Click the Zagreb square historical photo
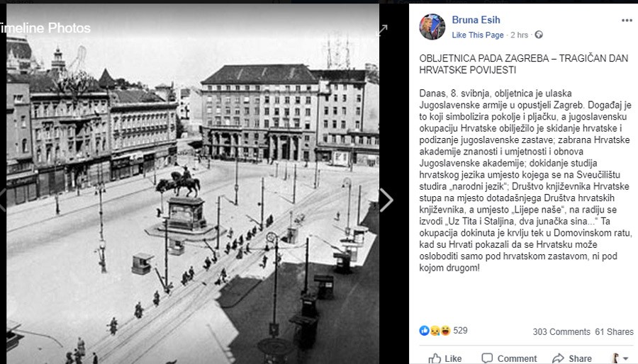Image resolution: width=638 pixels, height=364 pixels. (193, 183)
